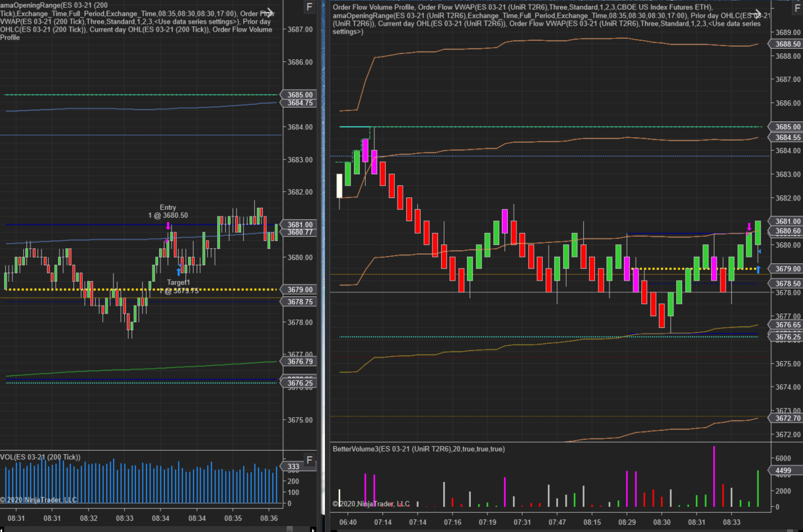Select the 3678.75 price marker on left chart
This screenshot has height=532, width=803.
(300, 302)
